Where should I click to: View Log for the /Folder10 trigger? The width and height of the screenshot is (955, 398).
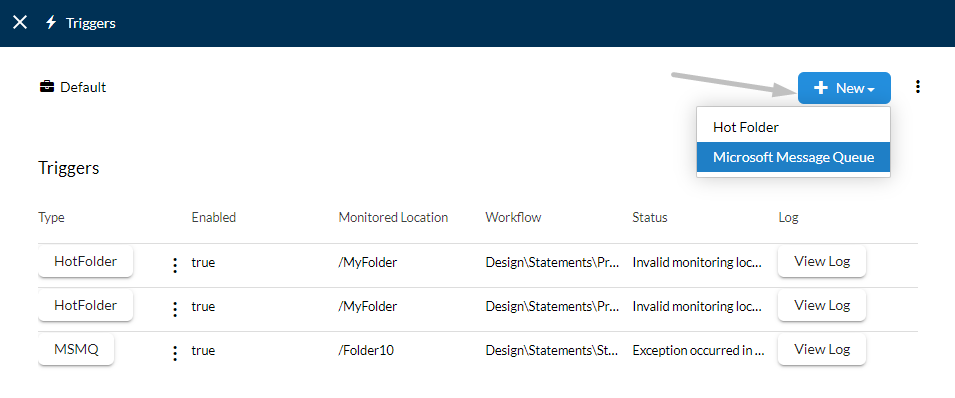point(822,349)
